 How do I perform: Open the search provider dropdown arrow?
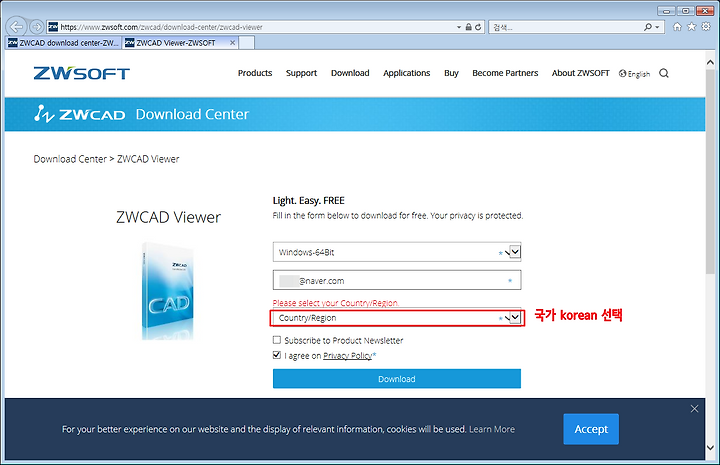click(657, 27)
